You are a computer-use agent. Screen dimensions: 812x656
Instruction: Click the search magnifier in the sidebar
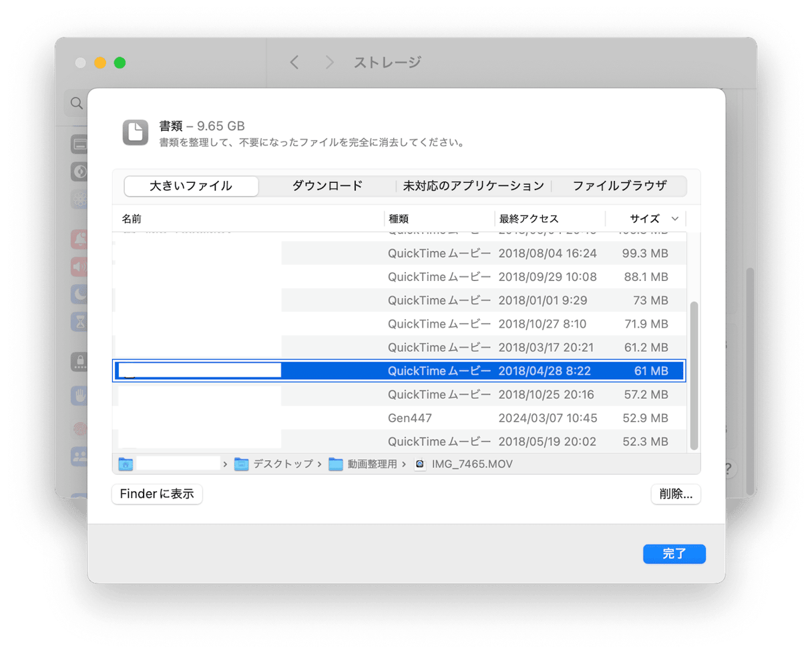click(x=76, y=103)
